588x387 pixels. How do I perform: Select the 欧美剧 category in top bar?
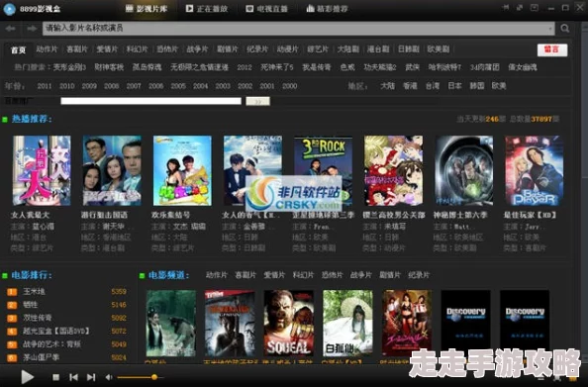(x=438, y=49)
